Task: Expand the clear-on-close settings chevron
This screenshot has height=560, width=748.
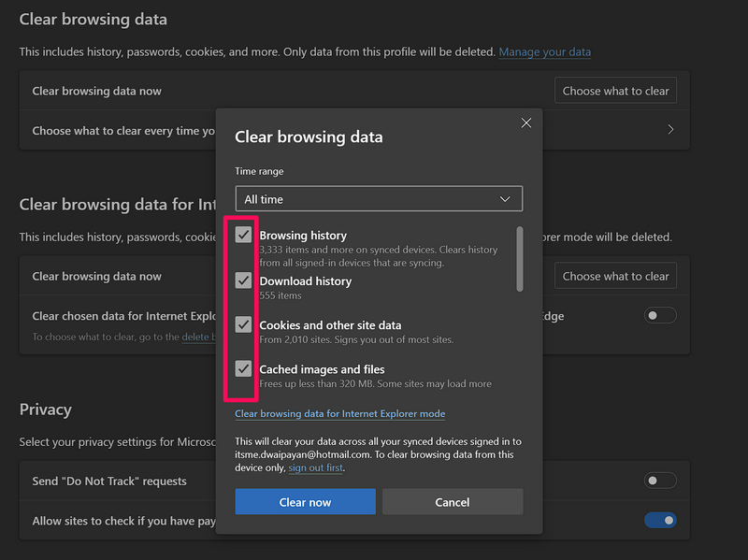Action: point(670,131)
